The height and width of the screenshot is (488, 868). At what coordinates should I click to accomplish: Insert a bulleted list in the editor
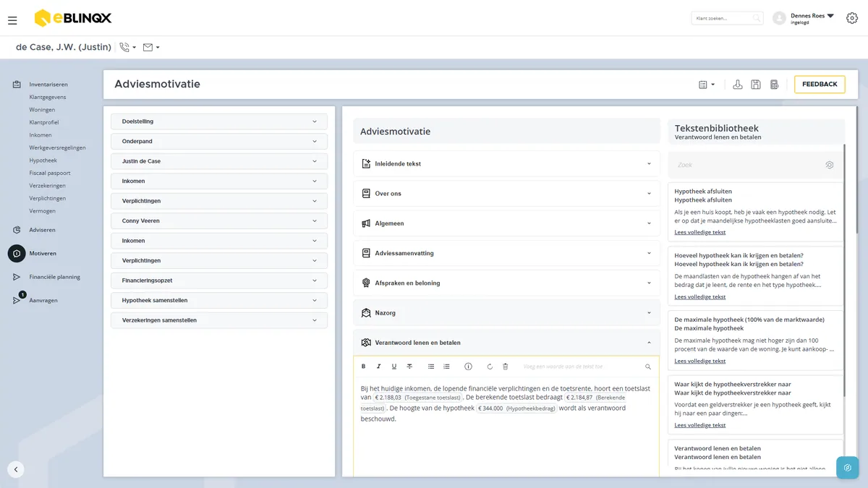(431, 367)
